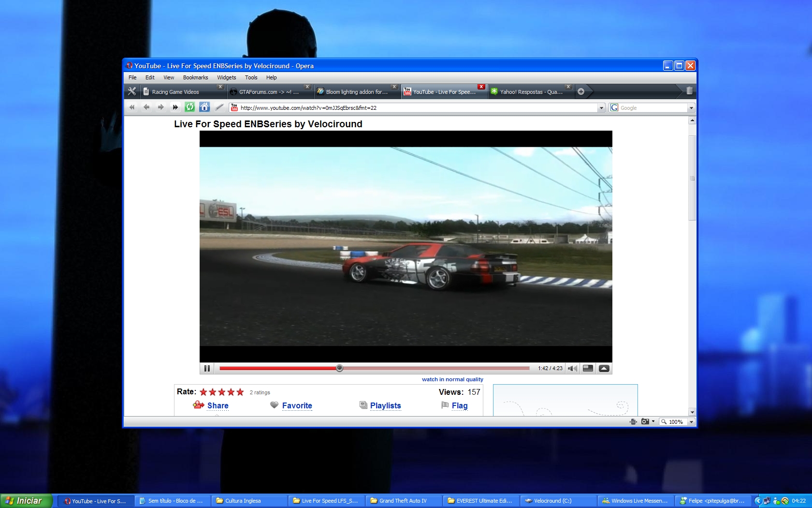Viewport: 812px width, 508px height.
Task: Click the watch in normal quality link
Action: [x=452, y=380]
